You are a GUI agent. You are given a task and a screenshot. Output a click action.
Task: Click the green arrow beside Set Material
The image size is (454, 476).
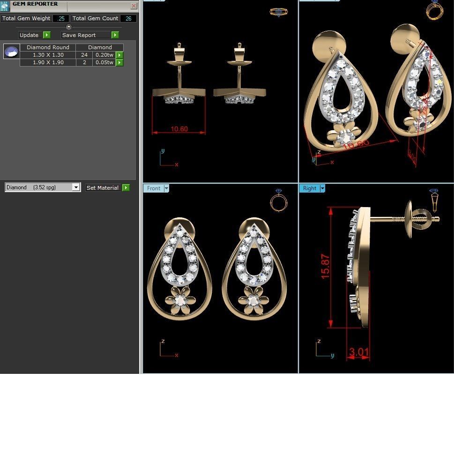pos(126,187)
